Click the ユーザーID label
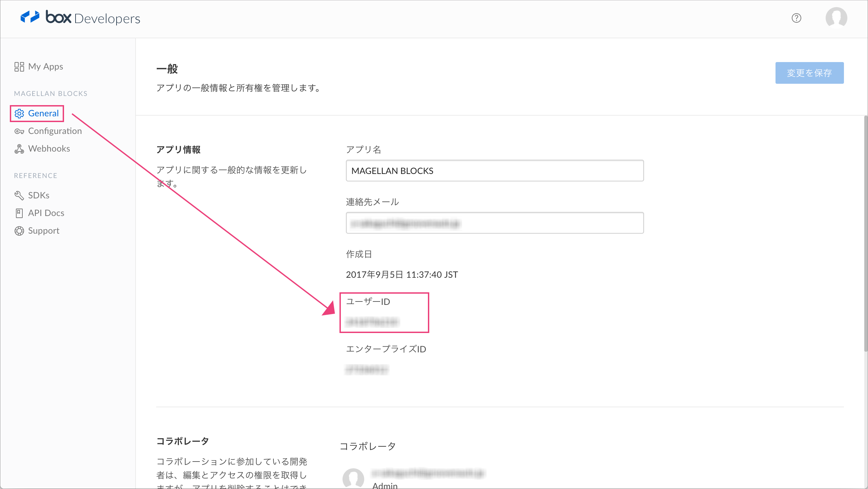 [x=368, y=301]
